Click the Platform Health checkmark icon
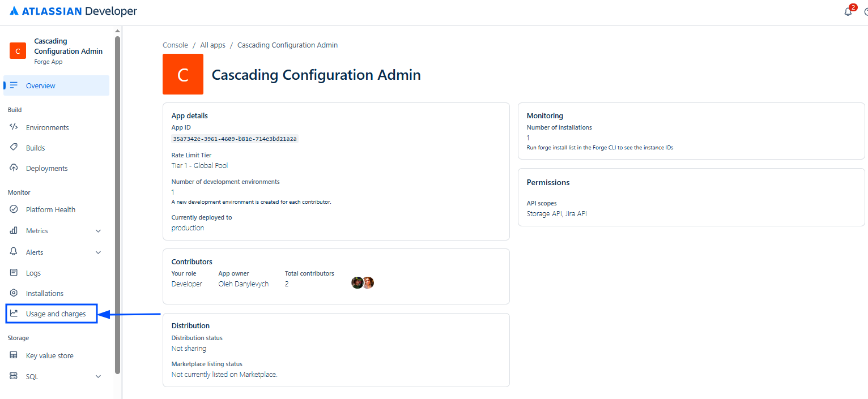868x399 pixels. click(x=14, y=209)
